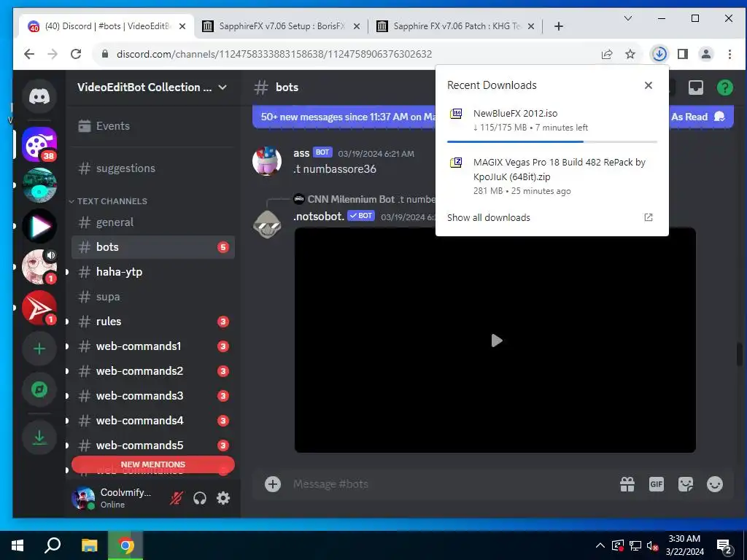Open the film reel server with 38 badge
The image size is (747, 560).
click(39, 144)
